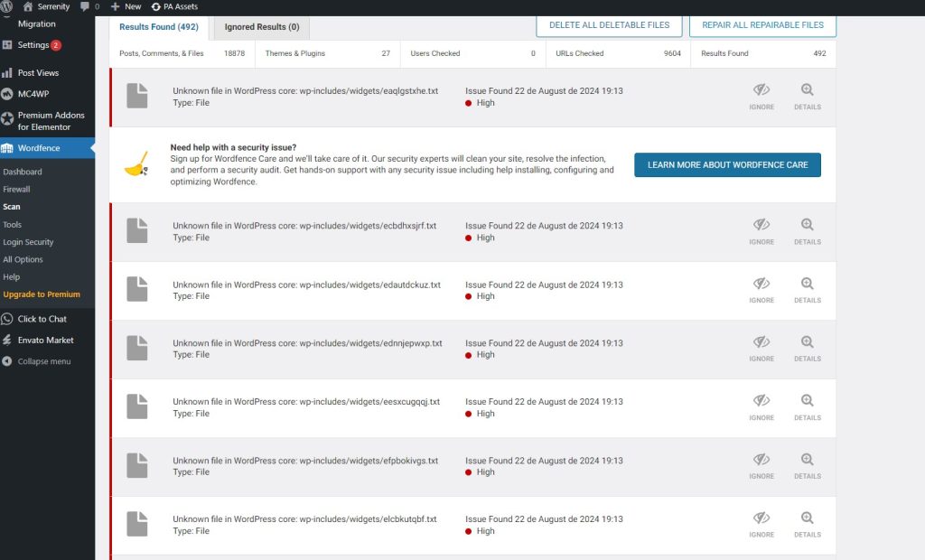
Task: Click file icon for eaqlgstxhe.txt
Action: click(137, 96)
